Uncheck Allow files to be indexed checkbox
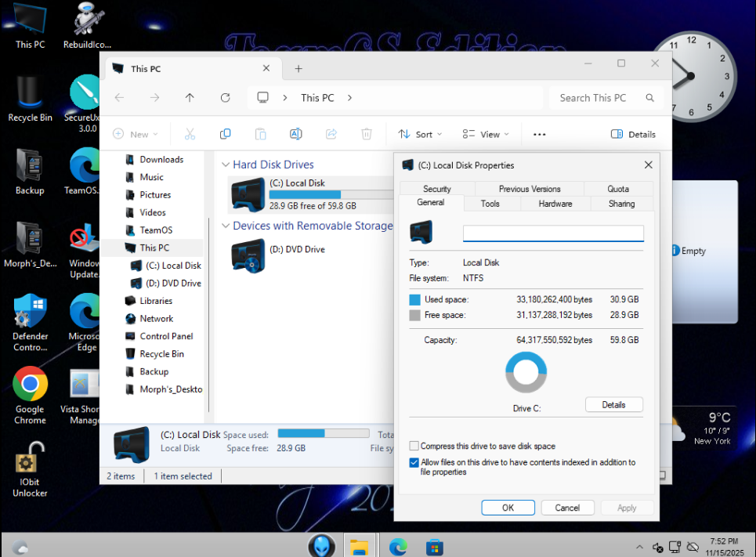The height and width of the screenshot is (557, 756). (414, 463)
